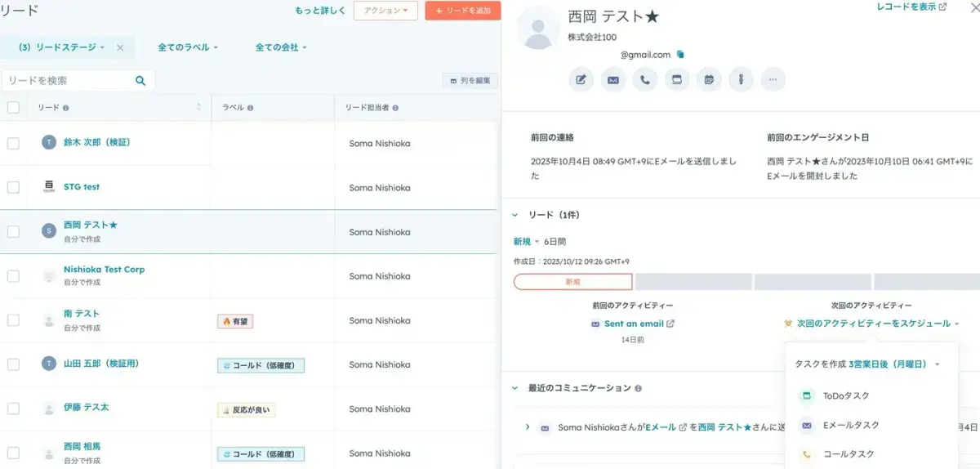Open the 全てのラベル filter dropdown

(x=188, y=47)
